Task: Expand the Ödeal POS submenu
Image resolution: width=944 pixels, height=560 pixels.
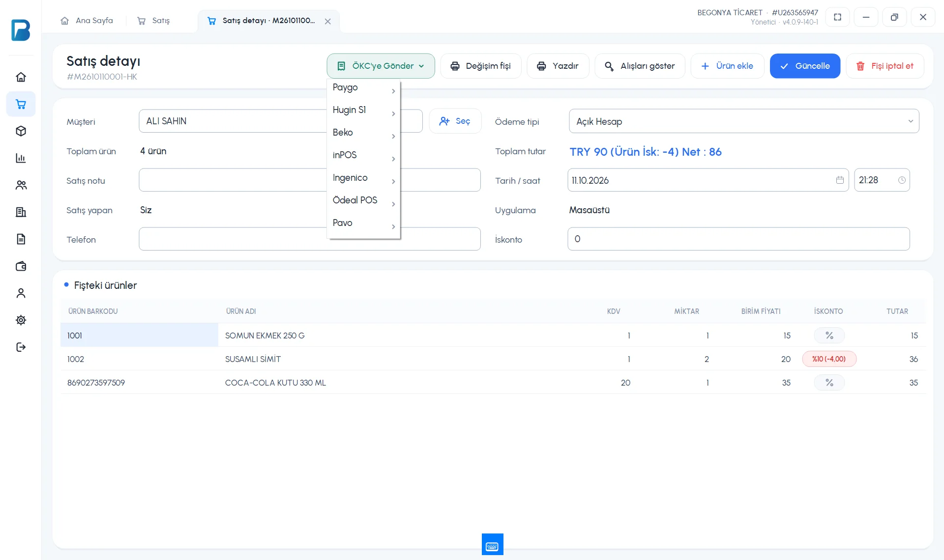Action: [x=364, y=201]
